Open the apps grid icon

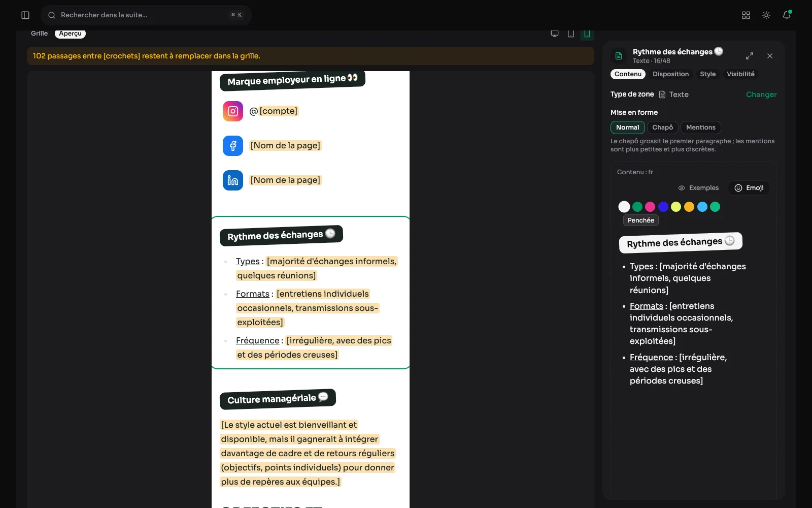tap(746, 15)
